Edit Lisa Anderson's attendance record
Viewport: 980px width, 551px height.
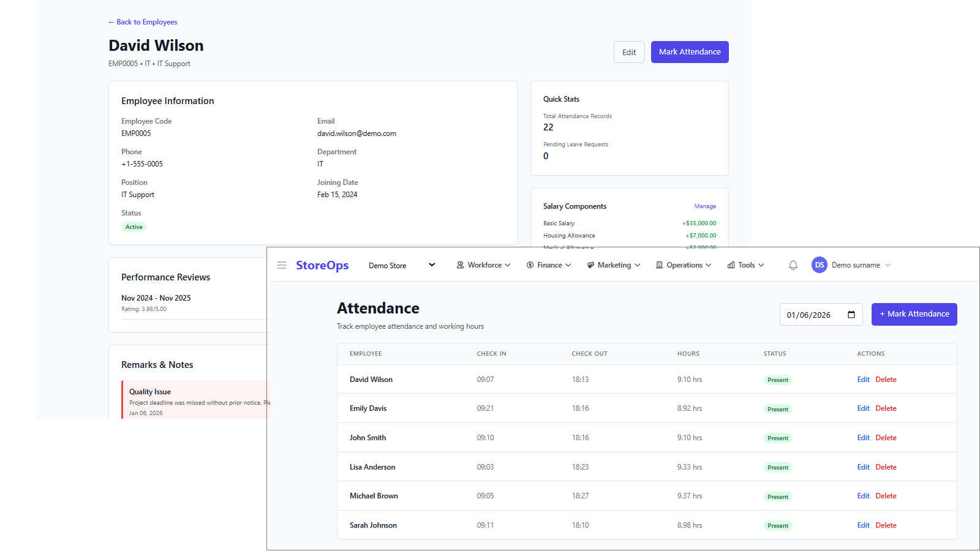[863, 467]
